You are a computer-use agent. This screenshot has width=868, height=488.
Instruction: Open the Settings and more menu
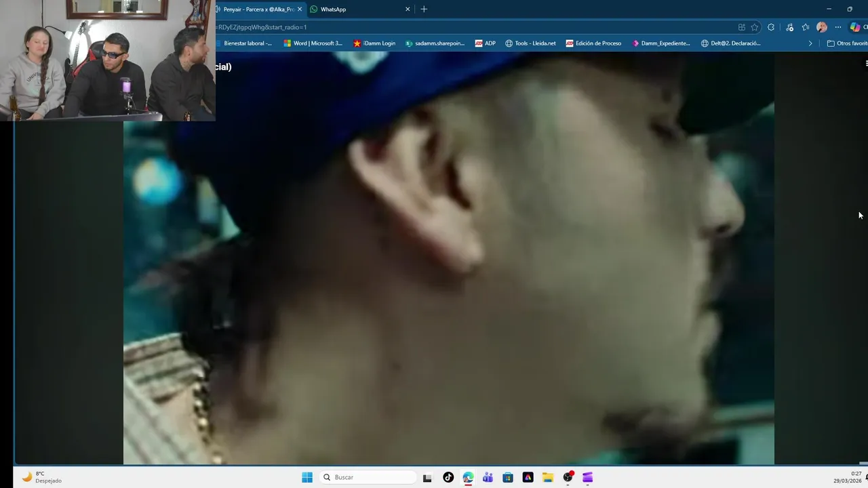click(838, 27)
